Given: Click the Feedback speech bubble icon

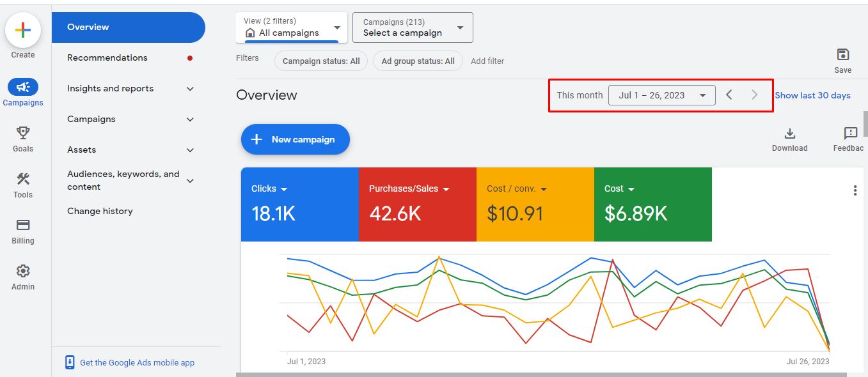Looking at the screenshot, I should (x=850, y=134).
